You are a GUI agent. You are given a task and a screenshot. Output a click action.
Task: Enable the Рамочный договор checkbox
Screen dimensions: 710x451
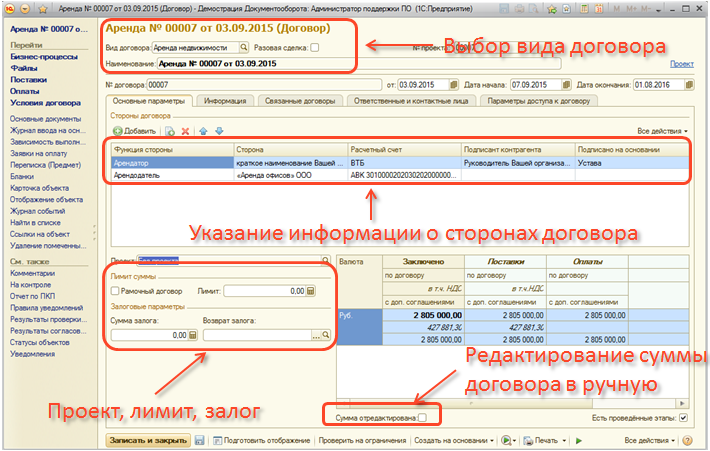[115, 291]
